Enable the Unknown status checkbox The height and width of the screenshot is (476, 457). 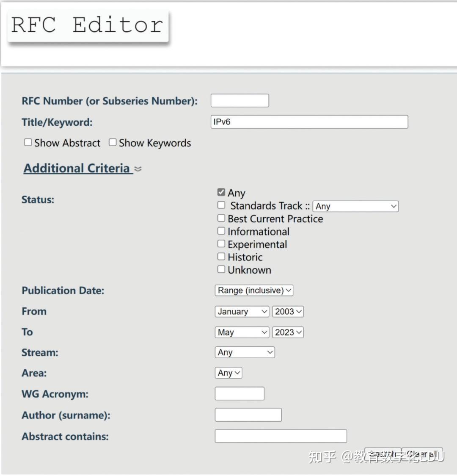pyautogui.click(x=221, y=269)
